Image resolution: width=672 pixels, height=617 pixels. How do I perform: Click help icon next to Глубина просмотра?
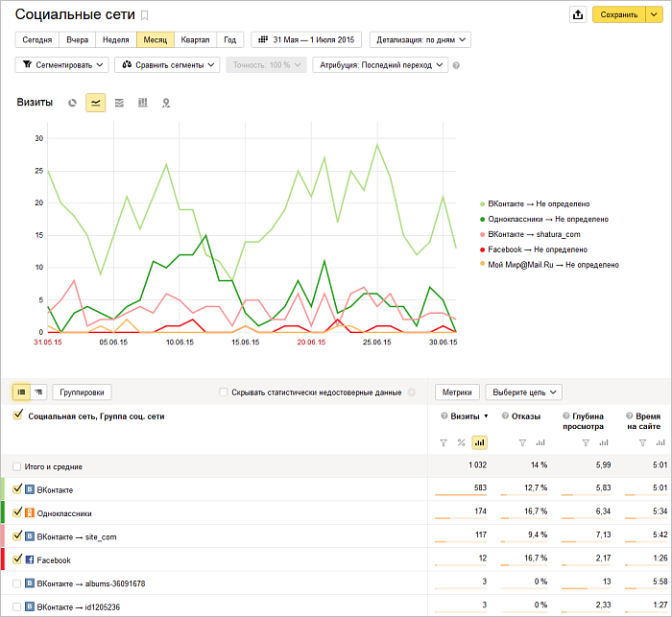(566, 416)
